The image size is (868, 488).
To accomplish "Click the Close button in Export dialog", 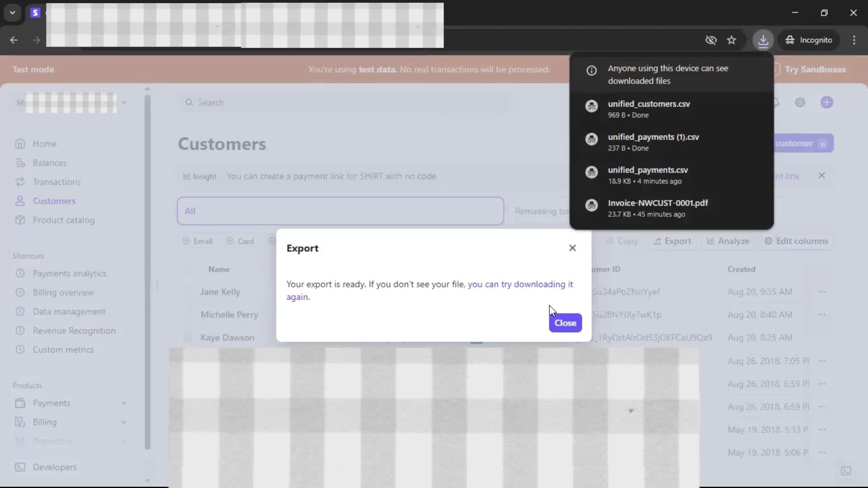I will click(565, 323).
